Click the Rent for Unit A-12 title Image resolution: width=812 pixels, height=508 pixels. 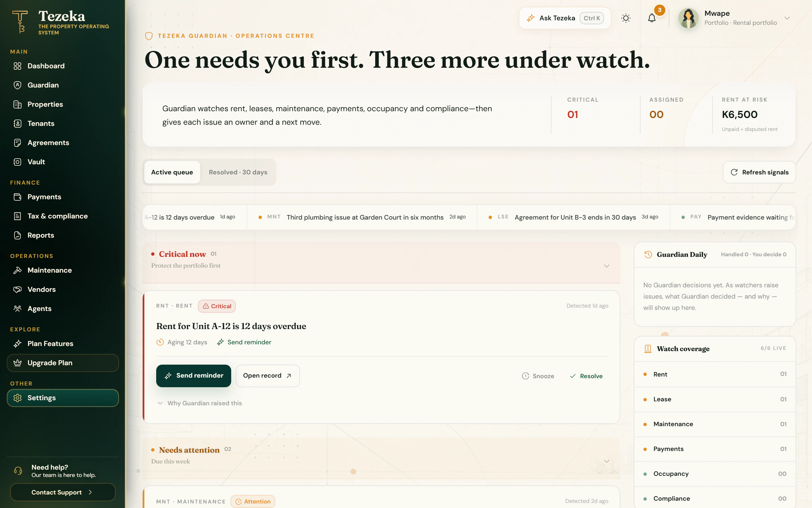231,326
